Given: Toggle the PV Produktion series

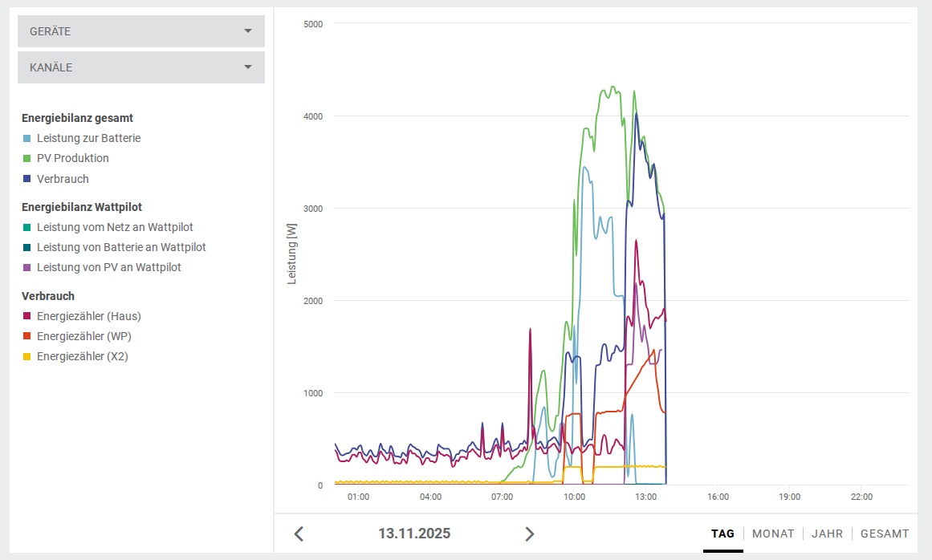Looking at the screenshot, I should point(72,158).
